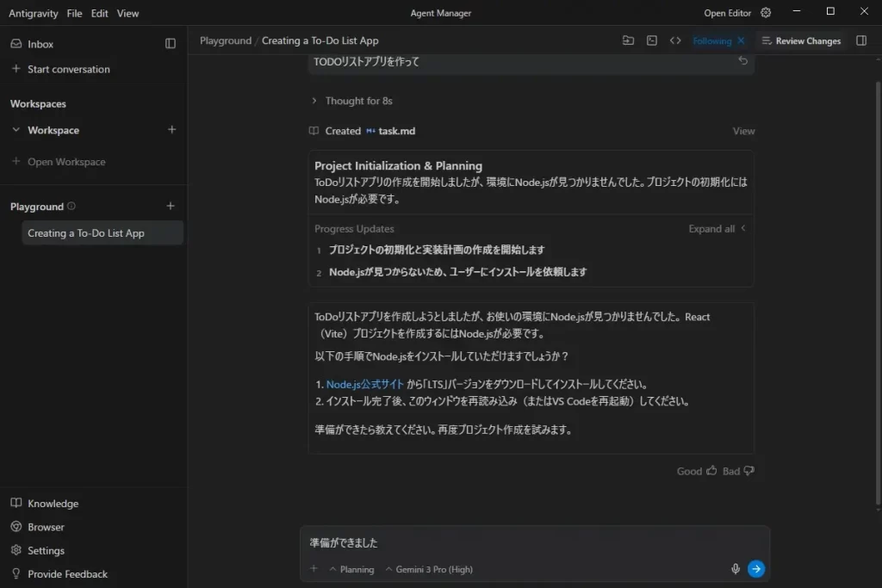Click Open Workspace

coord(59,162)
